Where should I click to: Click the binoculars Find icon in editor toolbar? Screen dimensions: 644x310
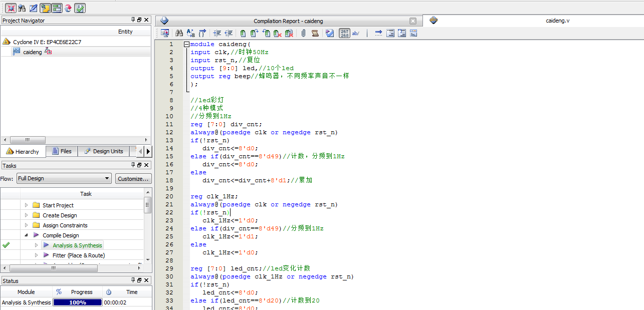(x=179, y=34)
